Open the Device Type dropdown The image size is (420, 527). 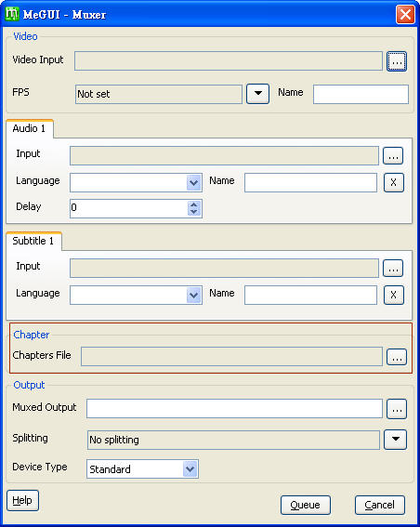(190, 468)
